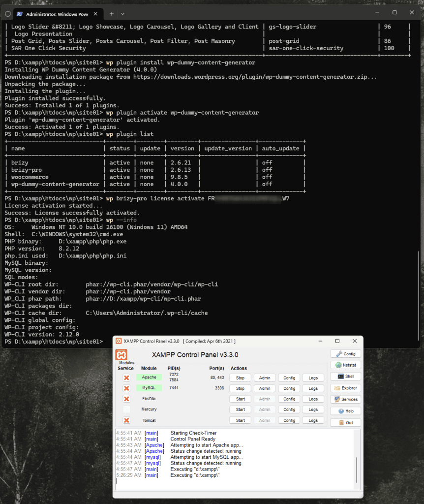Start the Mercury module
The height and width of the screenshot is (504, 424).
[240, 409]
